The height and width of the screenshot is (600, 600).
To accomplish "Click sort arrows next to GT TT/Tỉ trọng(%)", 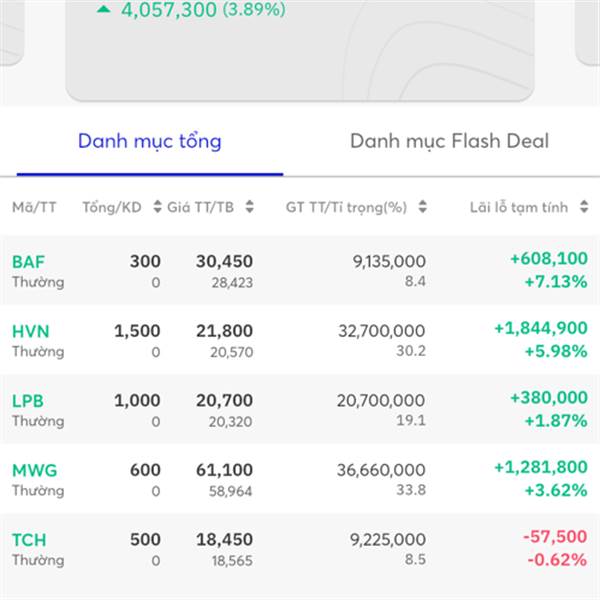I will [423, 207].
